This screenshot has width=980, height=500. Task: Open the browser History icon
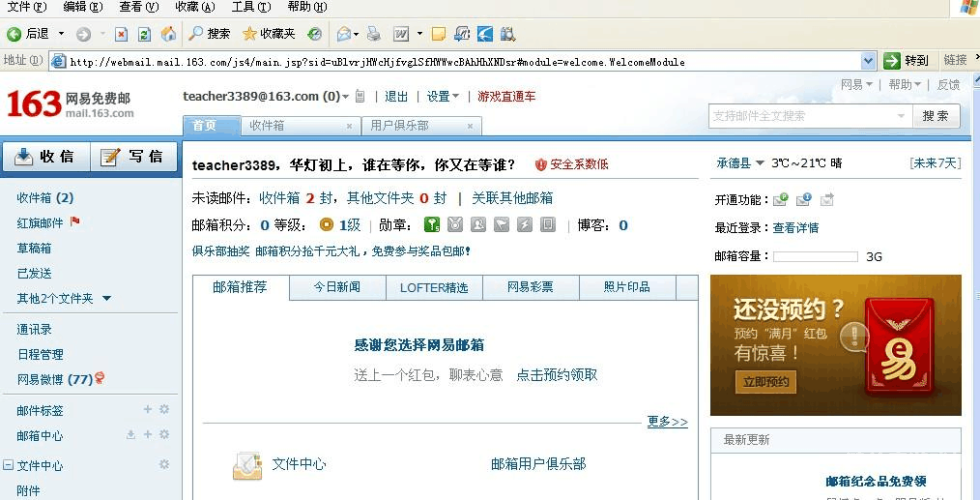coord(314,34)
